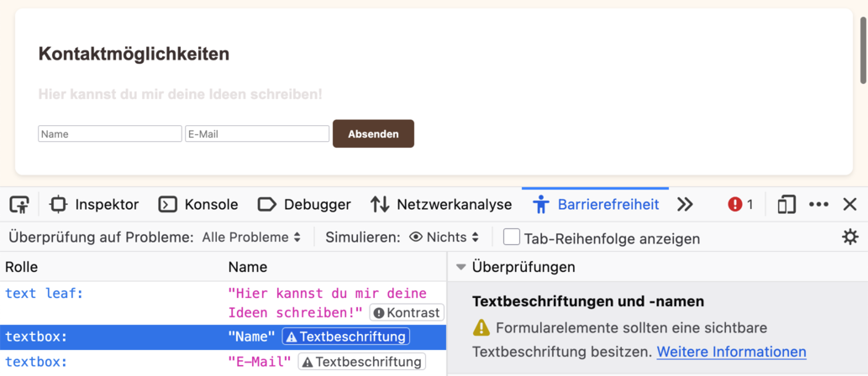Enable Tab-Reihenfolge anzeigen checkbox
Screen dimensions: 868x376
pos(511,238)
